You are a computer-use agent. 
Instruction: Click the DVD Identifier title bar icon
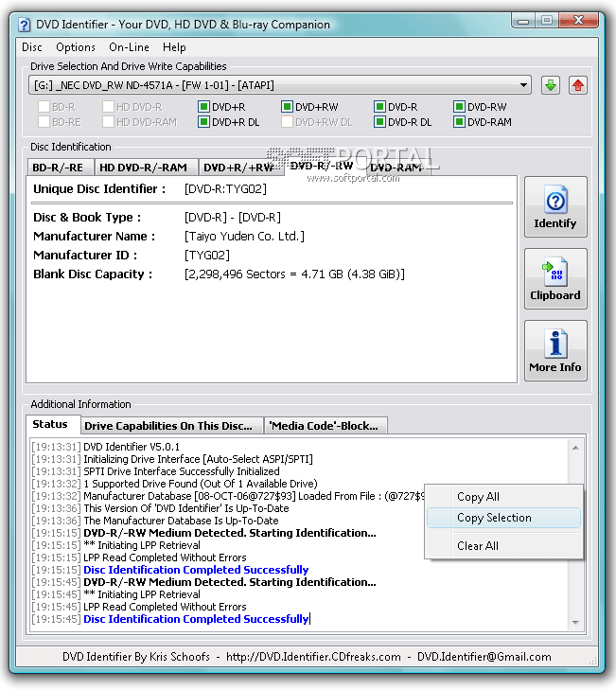click(x=24, y=25)
